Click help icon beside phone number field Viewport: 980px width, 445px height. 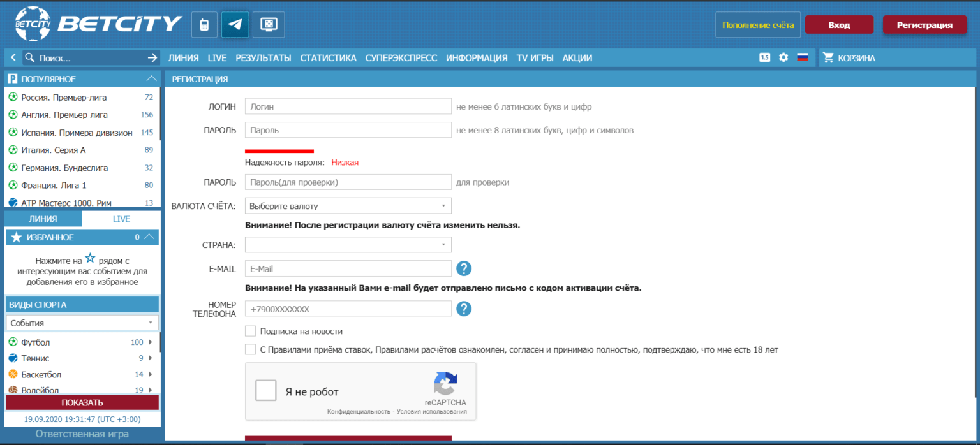(464, 309)
